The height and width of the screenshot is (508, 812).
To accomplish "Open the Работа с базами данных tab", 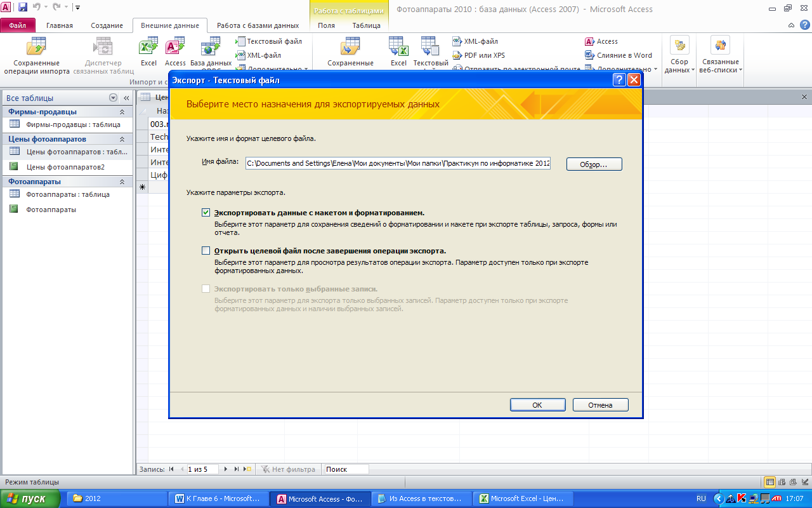I will 258,25.
